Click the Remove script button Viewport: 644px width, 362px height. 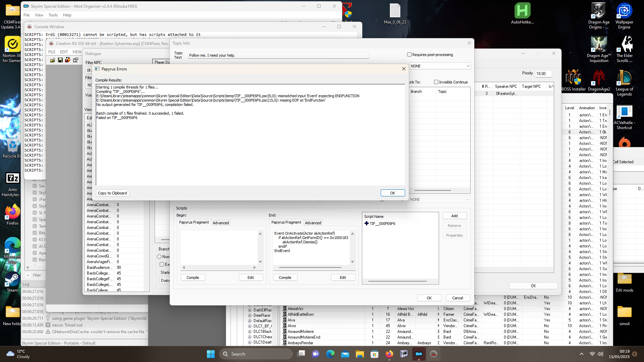(454, 226)
